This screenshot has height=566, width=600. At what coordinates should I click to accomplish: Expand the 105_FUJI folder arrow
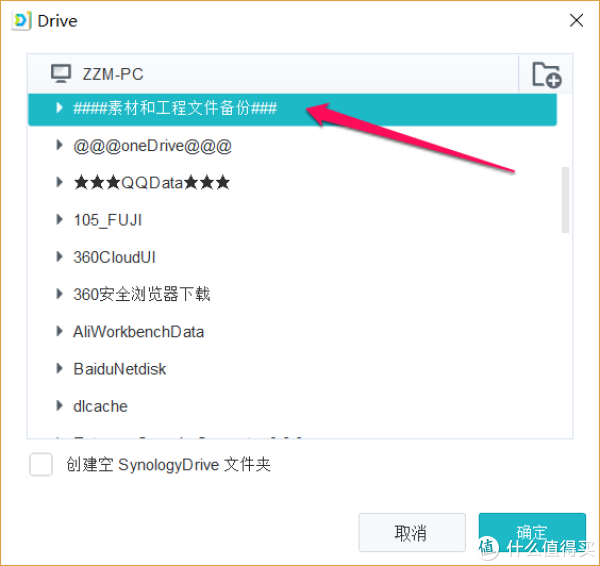point(60,220)
